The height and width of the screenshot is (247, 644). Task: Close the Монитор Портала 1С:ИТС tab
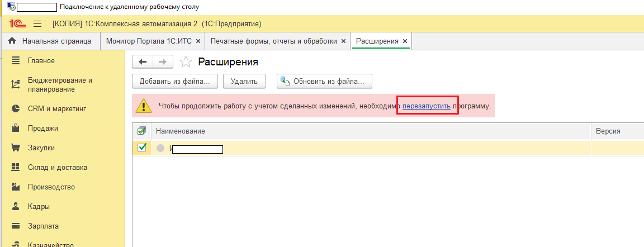198,41
